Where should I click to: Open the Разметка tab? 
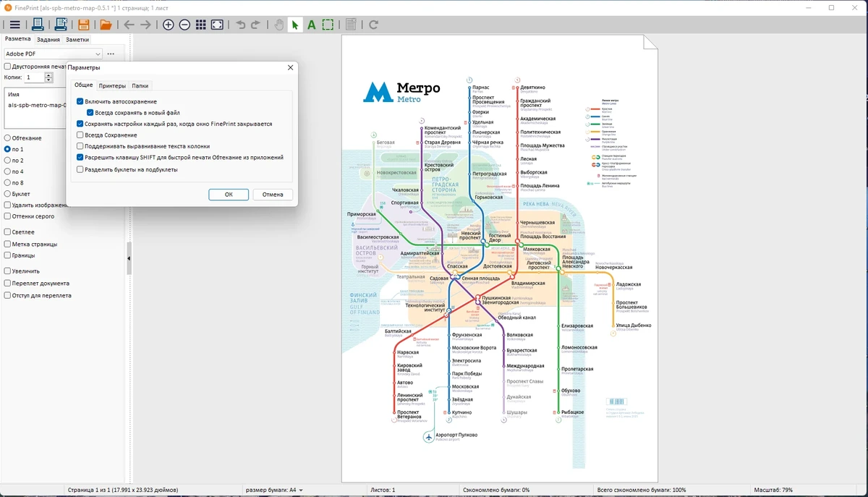click(x=18, y=39)
